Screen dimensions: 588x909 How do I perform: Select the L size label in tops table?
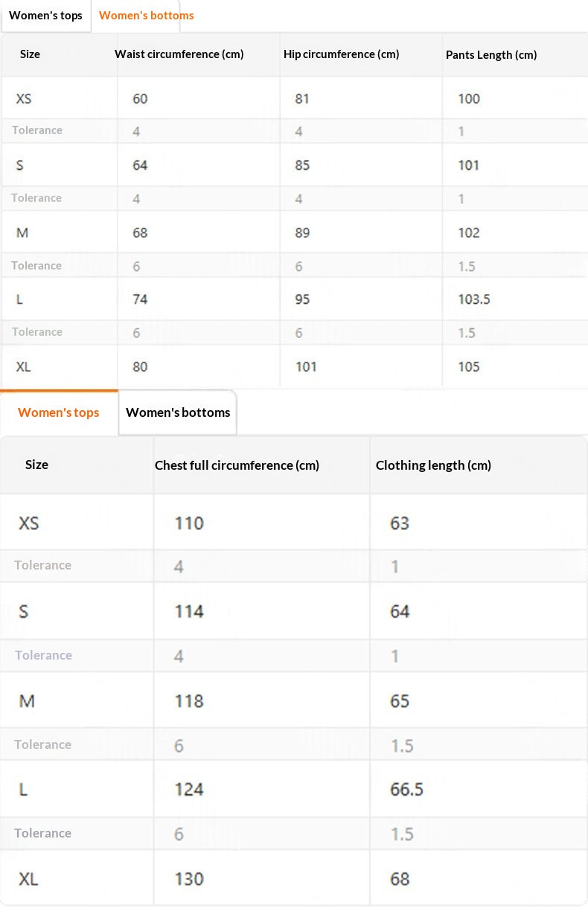click(23, 789)
